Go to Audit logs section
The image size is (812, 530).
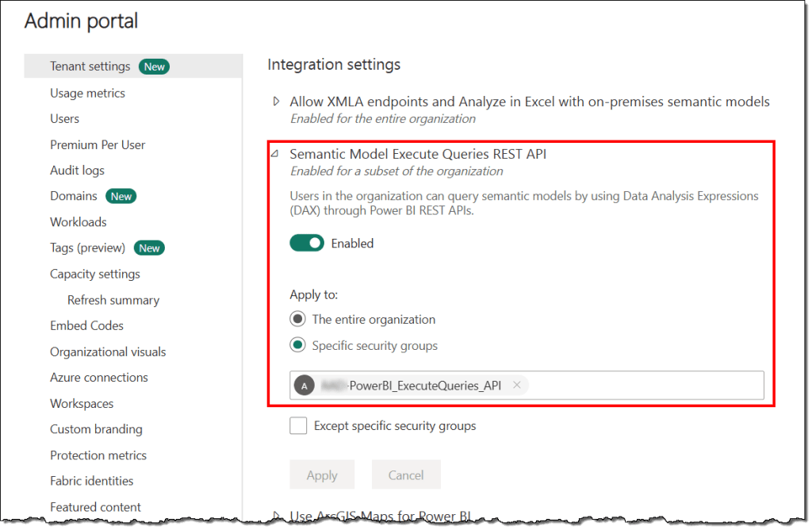tap(77, 171)
